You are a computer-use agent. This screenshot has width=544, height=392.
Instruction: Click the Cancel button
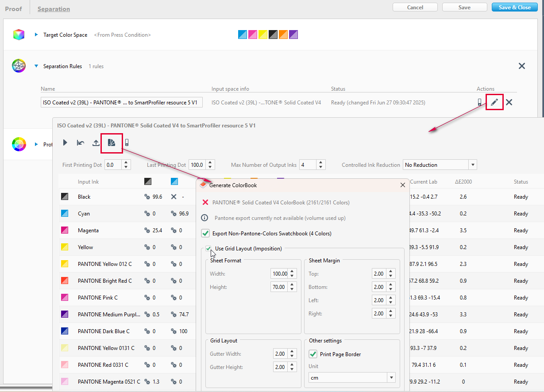pos(415,7)
